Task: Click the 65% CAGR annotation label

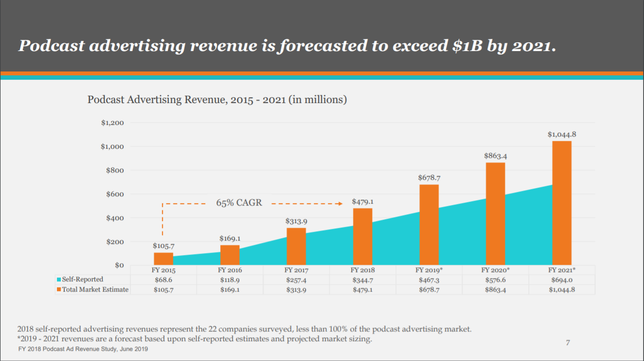Action: [239, 203]
